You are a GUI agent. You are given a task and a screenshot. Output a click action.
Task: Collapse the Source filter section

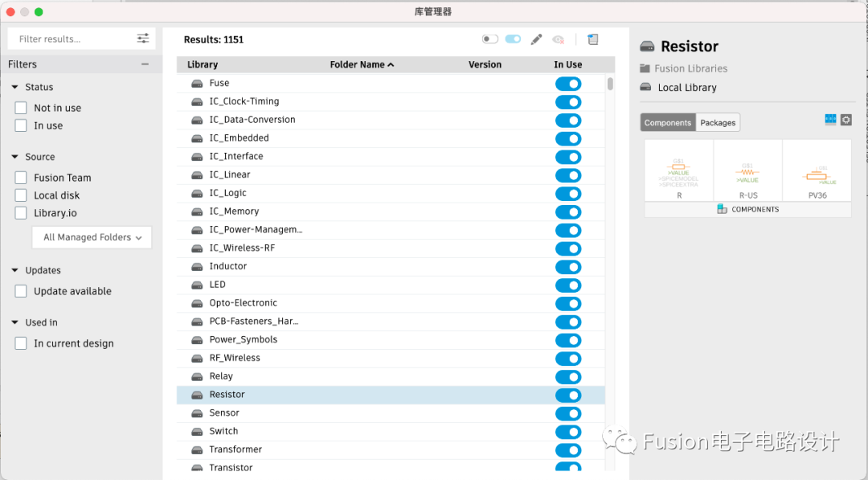coord(15,157)
